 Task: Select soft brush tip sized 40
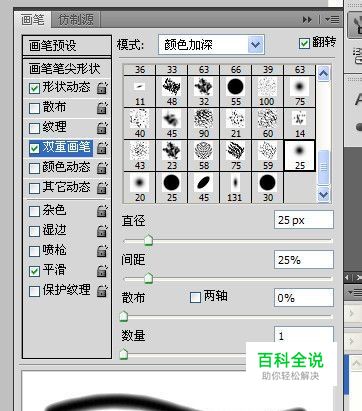pyautogui.click(x=140, y=123)
